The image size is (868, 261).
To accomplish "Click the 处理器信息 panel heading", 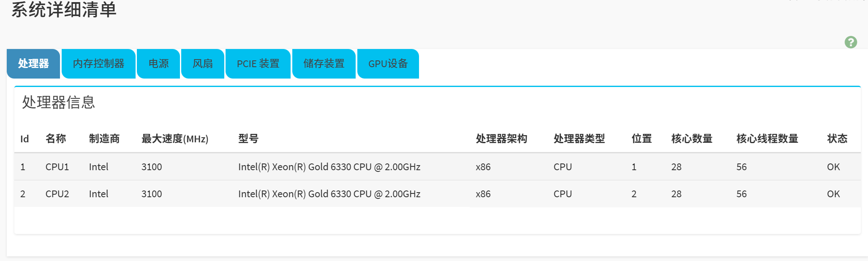I will [59, 102].
